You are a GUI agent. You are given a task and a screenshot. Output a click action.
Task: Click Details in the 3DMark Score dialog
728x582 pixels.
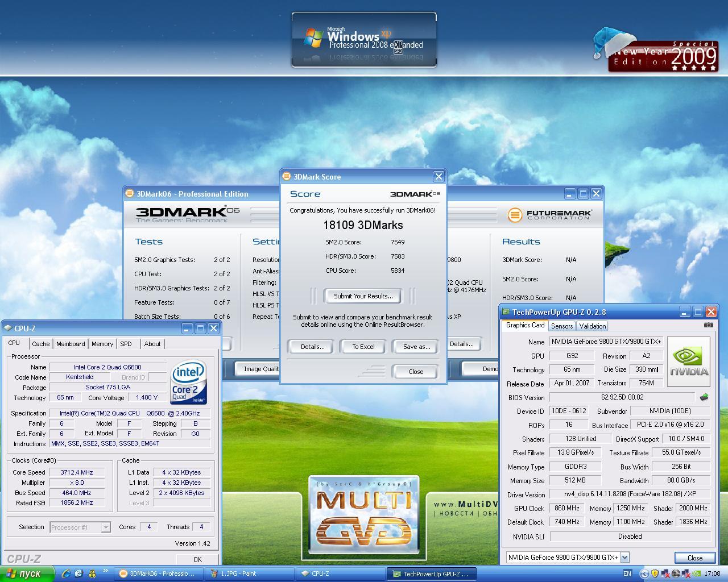click(312, 347)
